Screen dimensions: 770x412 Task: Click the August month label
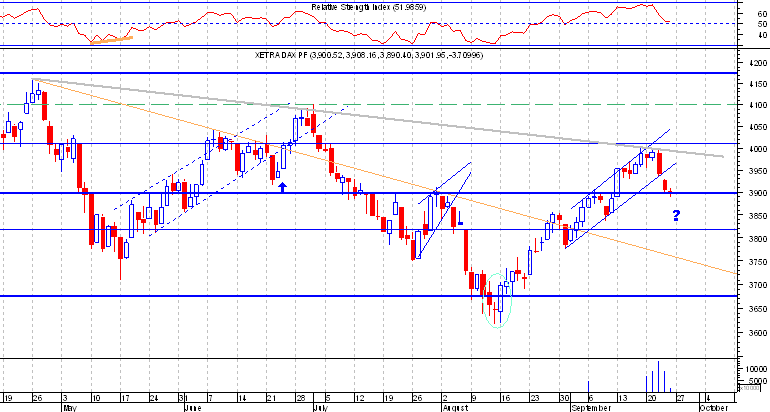pos(454,408)
